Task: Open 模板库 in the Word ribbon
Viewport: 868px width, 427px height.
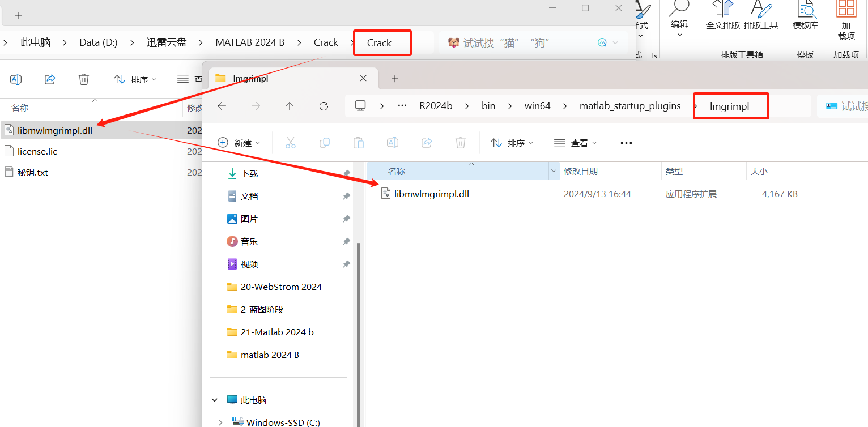Action: coord(805,15)
